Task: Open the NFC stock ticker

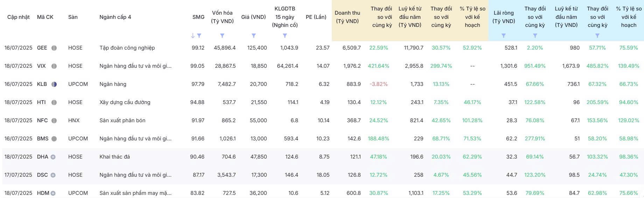Action: point(42,120)
